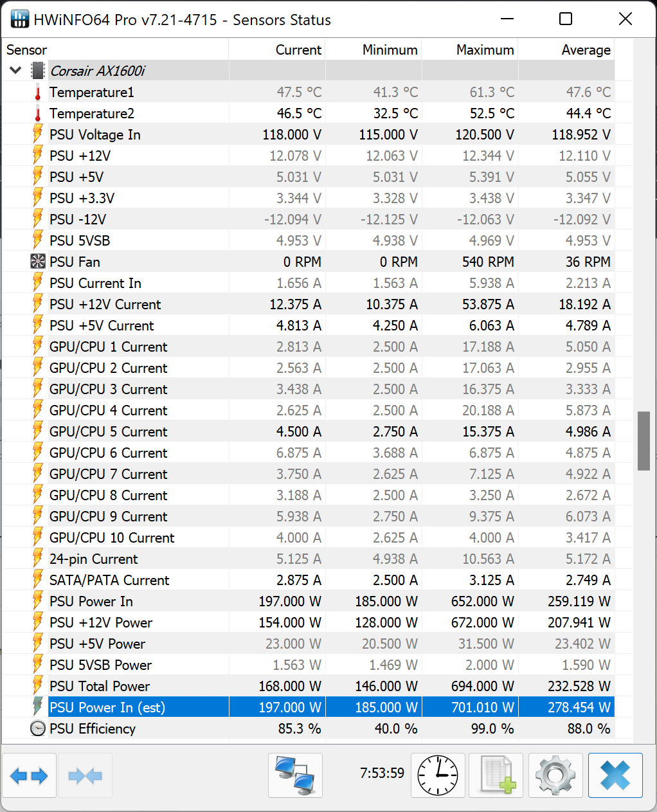657x812 pixels.
Task: Close sensors with the blue X icon
Action: pyautogui.click(x=615, y=776)
